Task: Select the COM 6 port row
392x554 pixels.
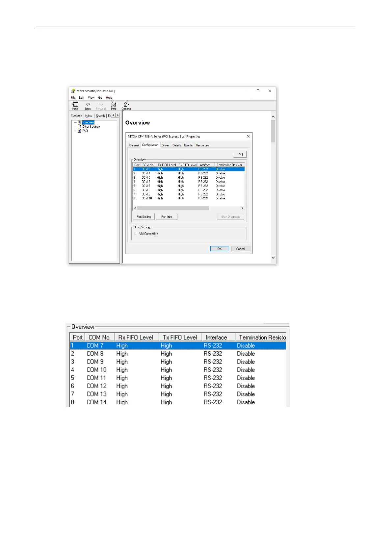Action: pos(189,182)
